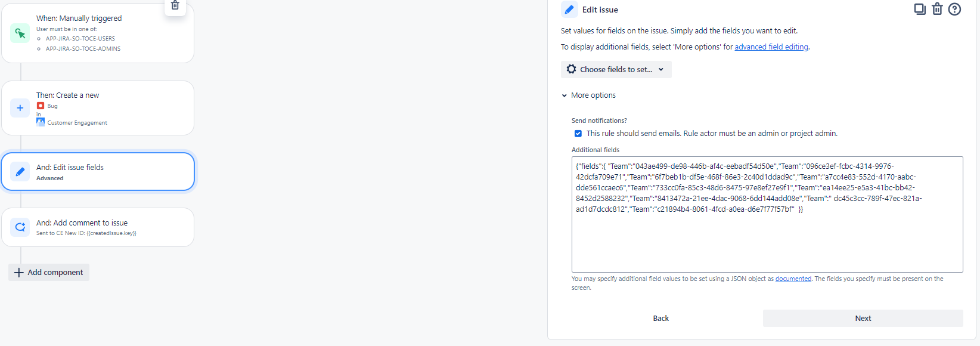Click the Edit issue panel title
980x346 pixels.
(x=600, y=10)
